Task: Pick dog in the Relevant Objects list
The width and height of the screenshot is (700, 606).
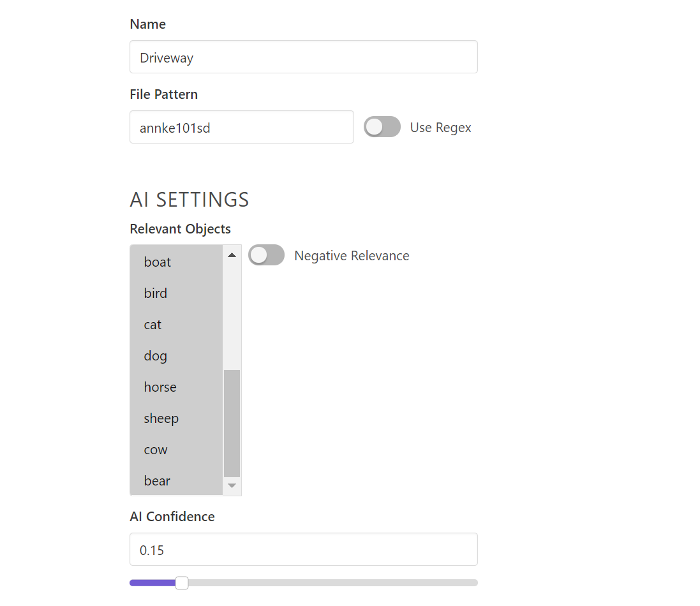Action: [176, 356]
